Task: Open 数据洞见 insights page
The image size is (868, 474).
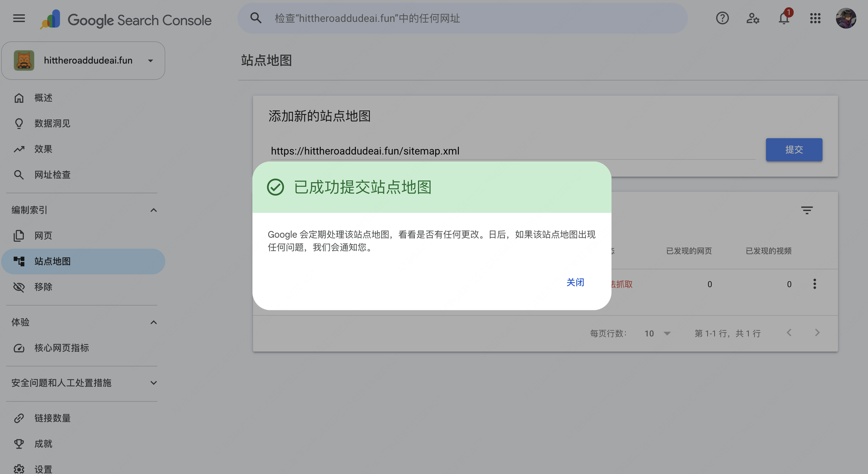Action: (x=82, y=124)
